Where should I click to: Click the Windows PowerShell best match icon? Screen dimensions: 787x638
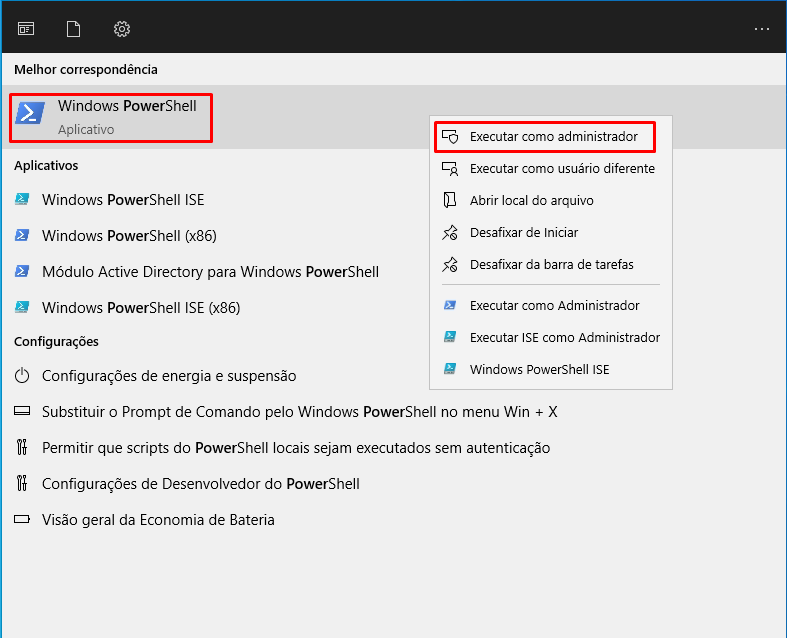coord(30,112)
